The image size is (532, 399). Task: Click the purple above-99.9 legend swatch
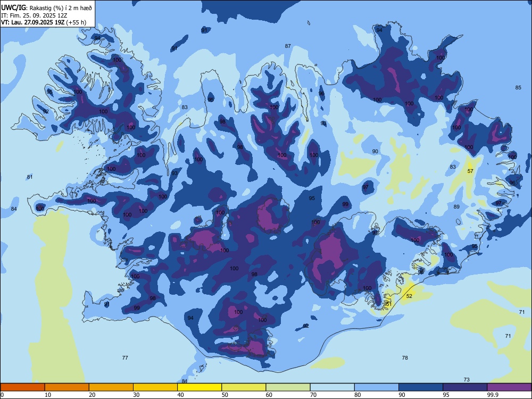[509, 387]
